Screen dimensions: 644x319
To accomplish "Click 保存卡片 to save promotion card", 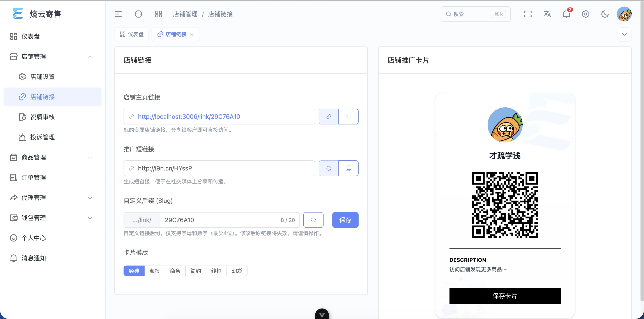I will [505, 296].
